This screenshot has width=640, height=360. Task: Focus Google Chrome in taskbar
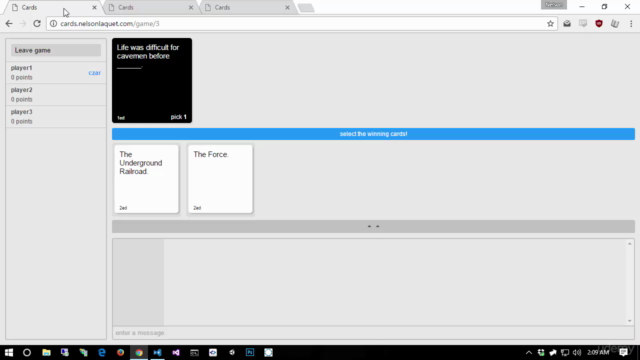[x=139, y=352]
